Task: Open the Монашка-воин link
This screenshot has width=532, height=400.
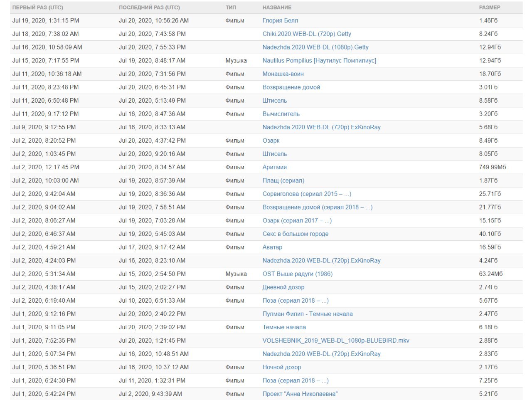Action: tap(283, 74)
